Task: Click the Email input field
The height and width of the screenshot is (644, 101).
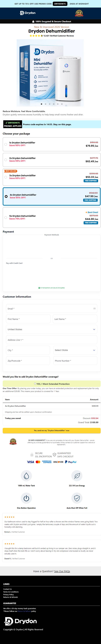Action: (x=52, y=309)
